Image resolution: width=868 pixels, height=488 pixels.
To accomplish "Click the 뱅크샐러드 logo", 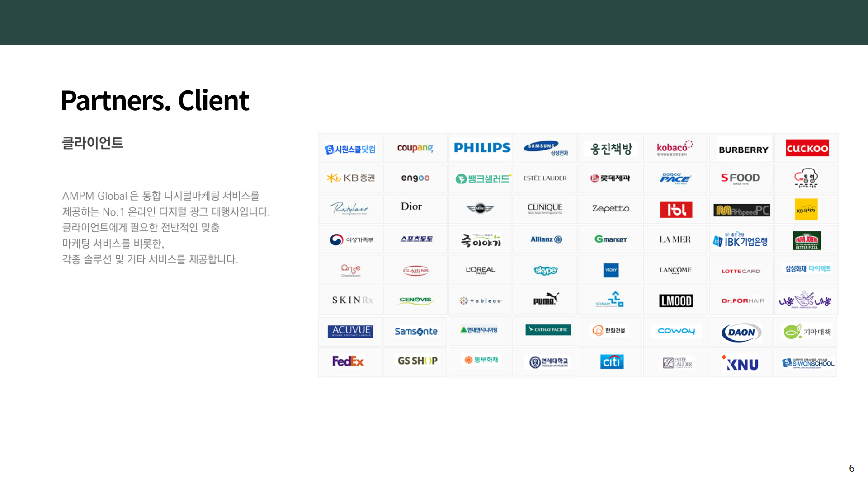I will tap(483, 178).
